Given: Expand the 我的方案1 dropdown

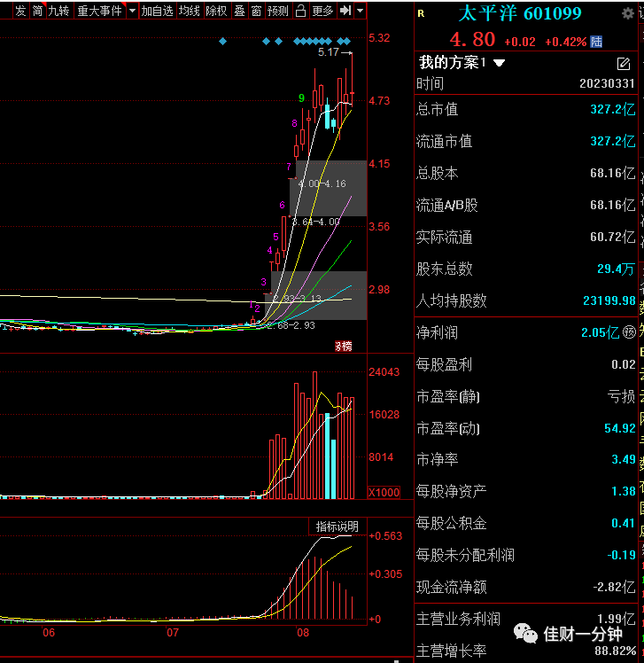Looking at the screenshot, I should (500, 64).
